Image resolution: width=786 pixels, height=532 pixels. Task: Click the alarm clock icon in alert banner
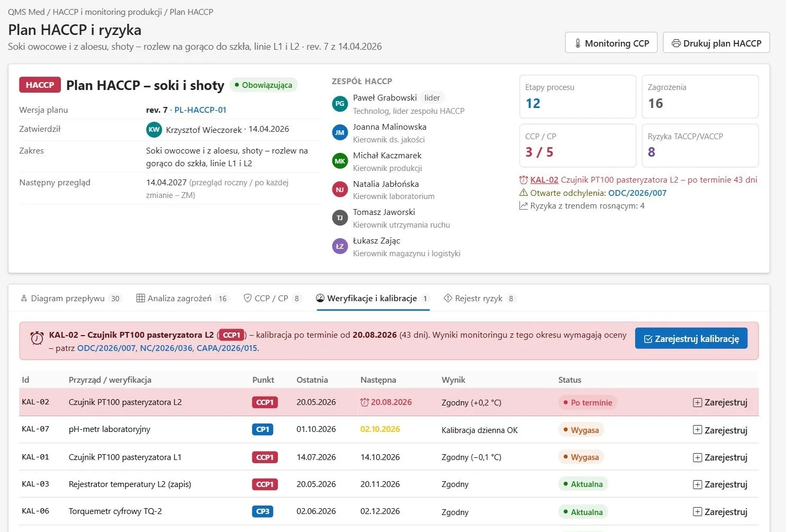(x=37, y=338)
